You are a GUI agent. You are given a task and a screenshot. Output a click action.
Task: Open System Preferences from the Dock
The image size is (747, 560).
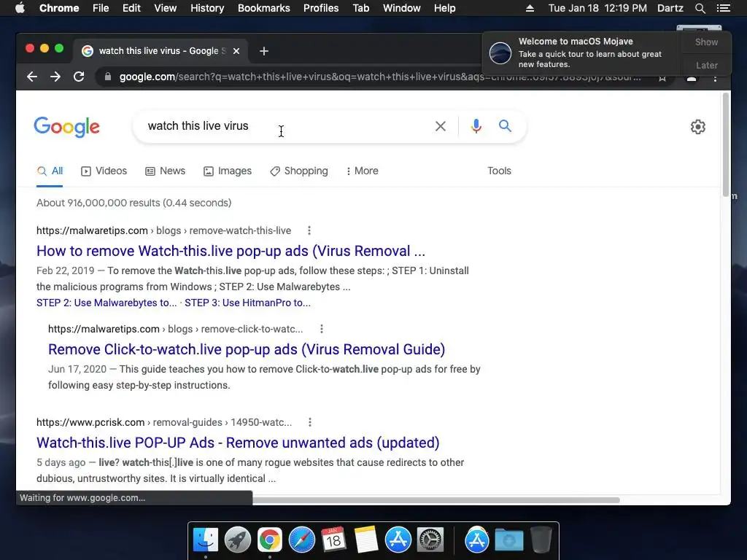tap(430, 540)
